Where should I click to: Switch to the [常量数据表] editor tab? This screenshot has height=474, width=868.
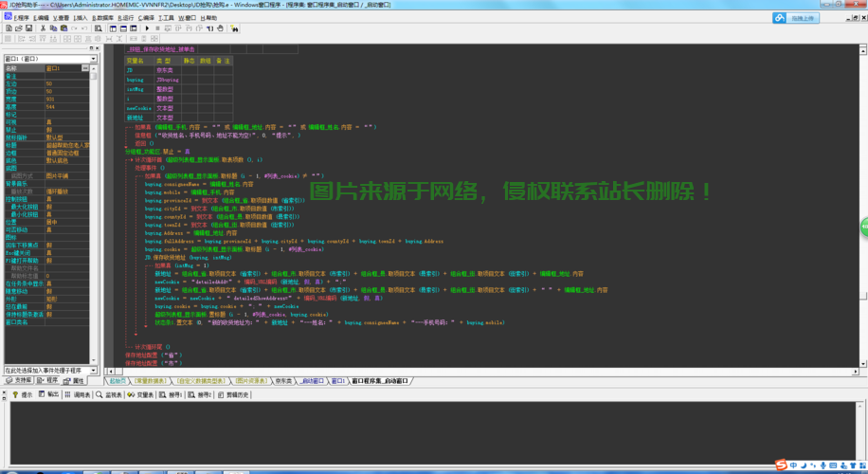pos(151,381)
